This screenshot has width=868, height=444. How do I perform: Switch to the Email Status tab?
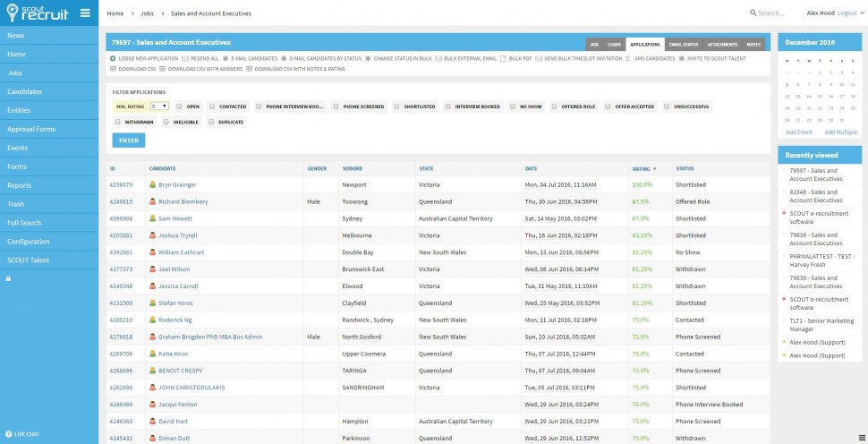coord(684,44)
